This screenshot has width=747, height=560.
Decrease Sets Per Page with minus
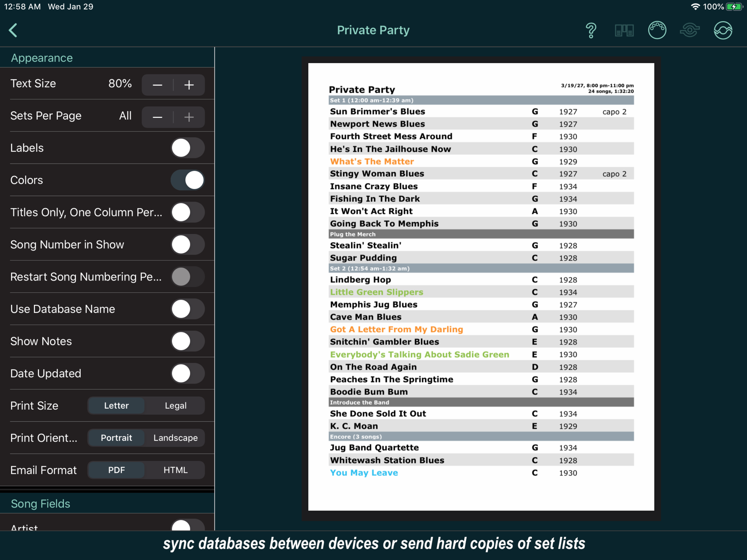point(157,117)
